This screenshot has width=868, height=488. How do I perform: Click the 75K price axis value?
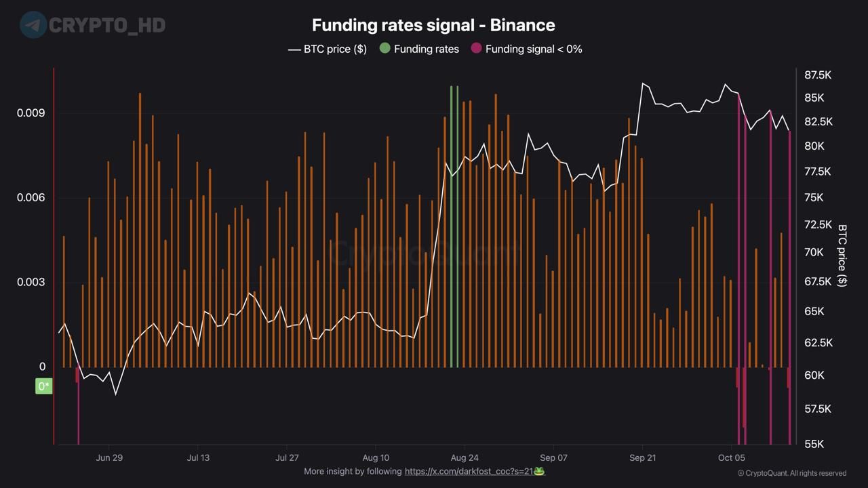(x=814, y=197)
